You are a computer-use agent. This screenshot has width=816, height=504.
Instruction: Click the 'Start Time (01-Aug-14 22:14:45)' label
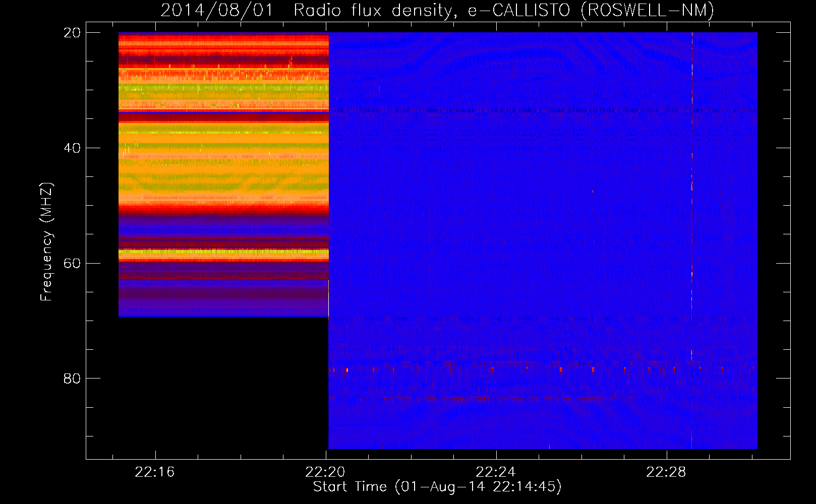437,487
